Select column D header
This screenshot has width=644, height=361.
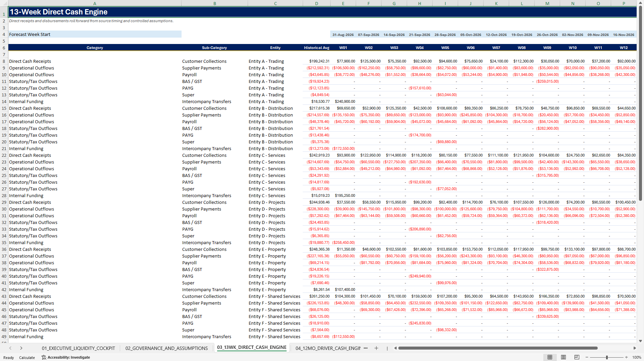[316, 3]
